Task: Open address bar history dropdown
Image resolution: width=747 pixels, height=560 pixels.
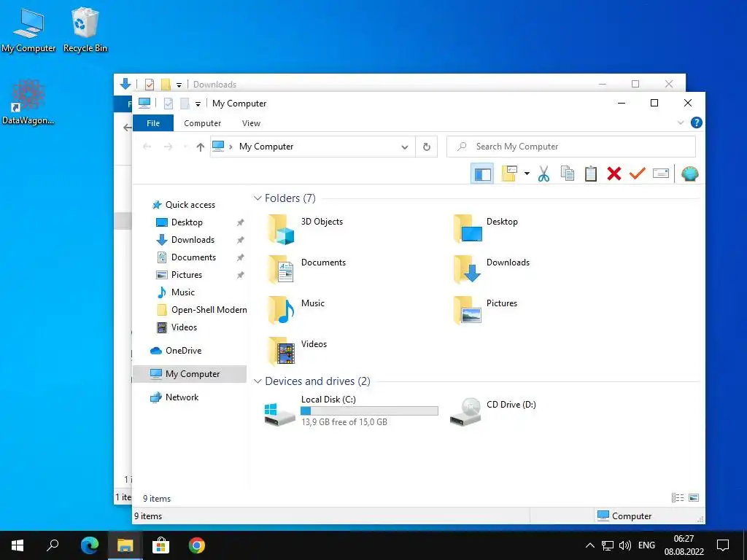Action: pyautogui.click(x=404, y=147)
